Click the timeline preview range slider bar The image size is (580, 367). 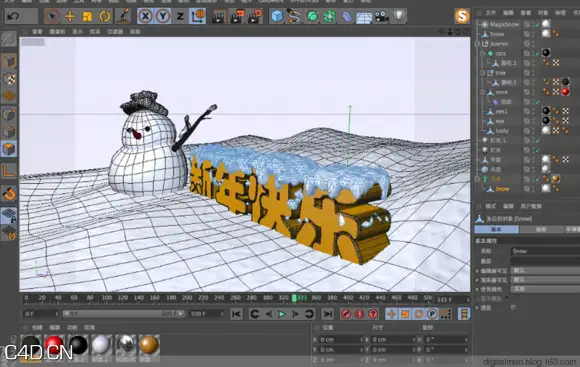coord(123,314)
